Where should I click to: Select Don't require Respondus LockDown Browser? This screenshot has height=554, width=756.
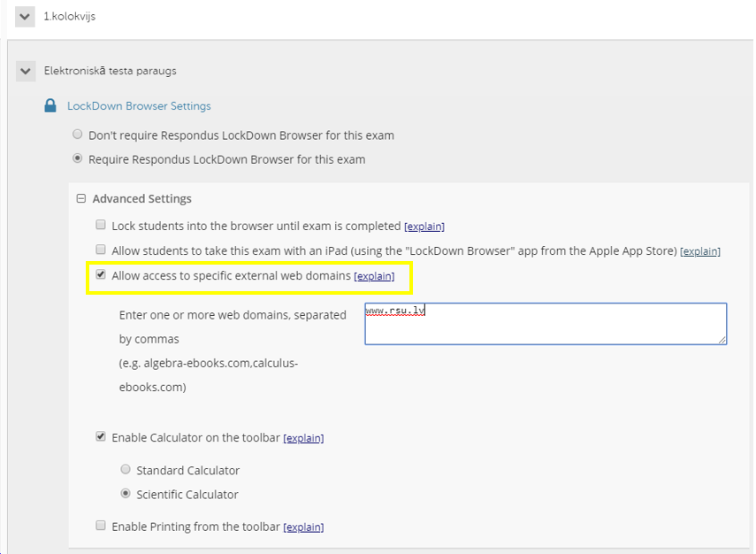coord(79,135)
